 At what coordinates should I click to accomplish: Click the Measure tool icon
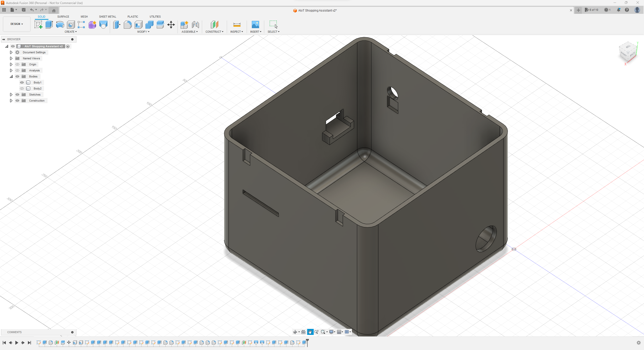(x=237, y=25)
